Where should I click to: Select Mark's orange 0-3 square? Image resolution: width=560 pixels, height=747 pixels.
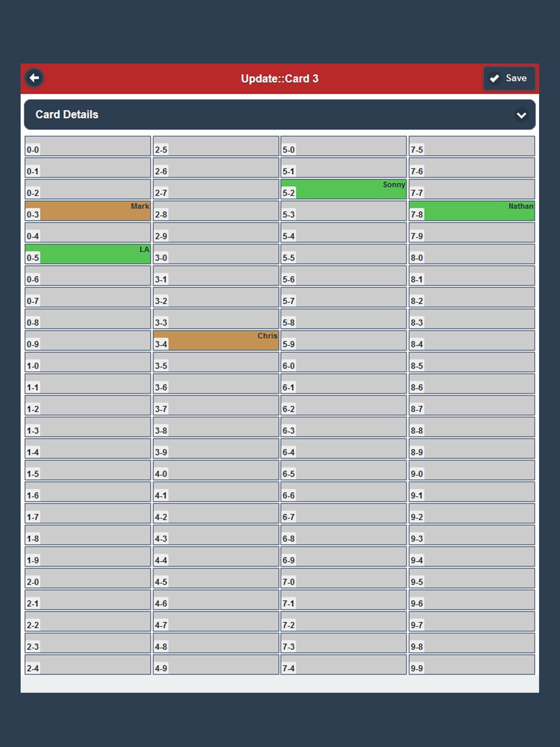pos(88,211)
